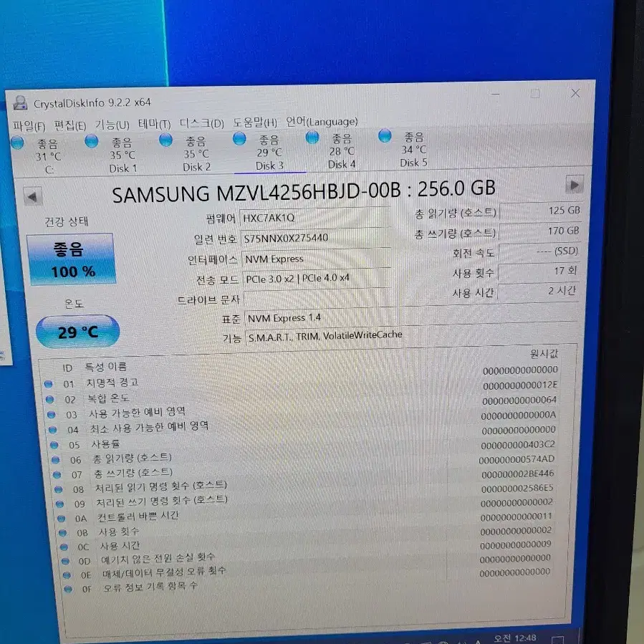Click the total host writes value 170 GB
The height and width of the screenshot is (644, 644).
[539, 231]
